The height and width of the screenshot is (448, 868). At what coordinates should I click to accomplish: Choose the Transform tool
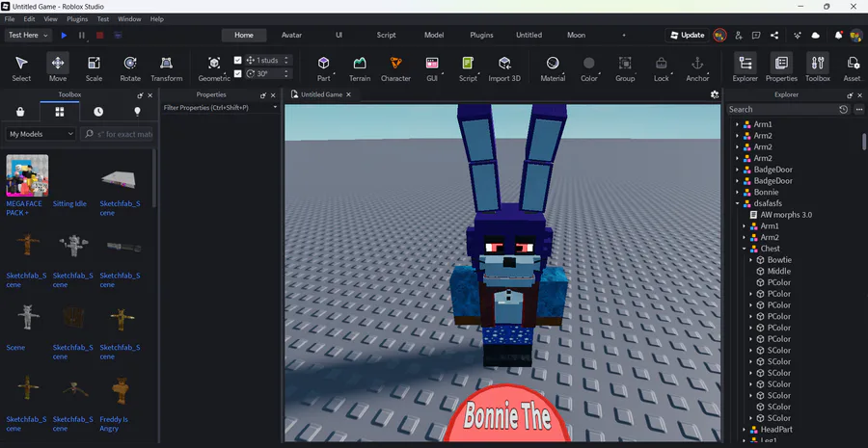[x=166, y=68]
